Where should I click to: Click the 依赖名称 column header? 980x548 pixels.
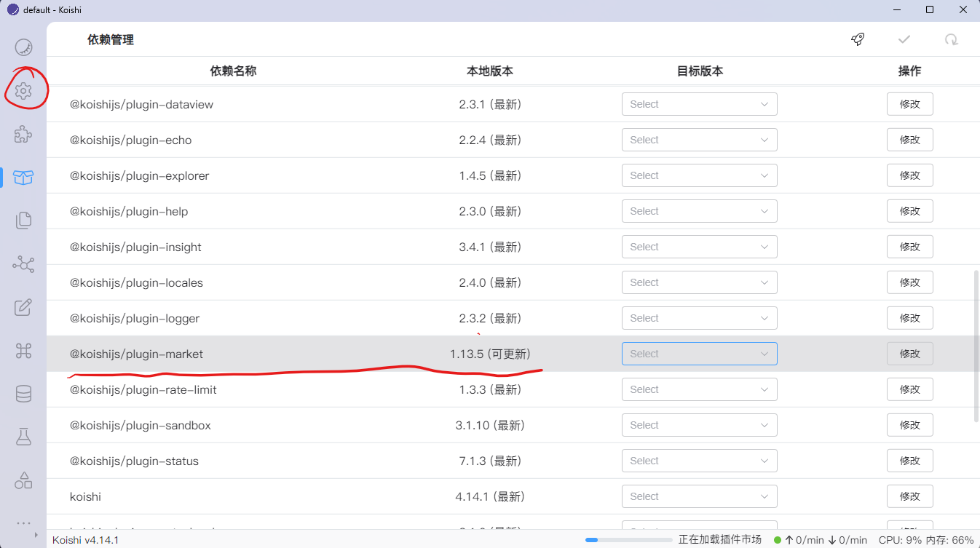coord(233,71)
